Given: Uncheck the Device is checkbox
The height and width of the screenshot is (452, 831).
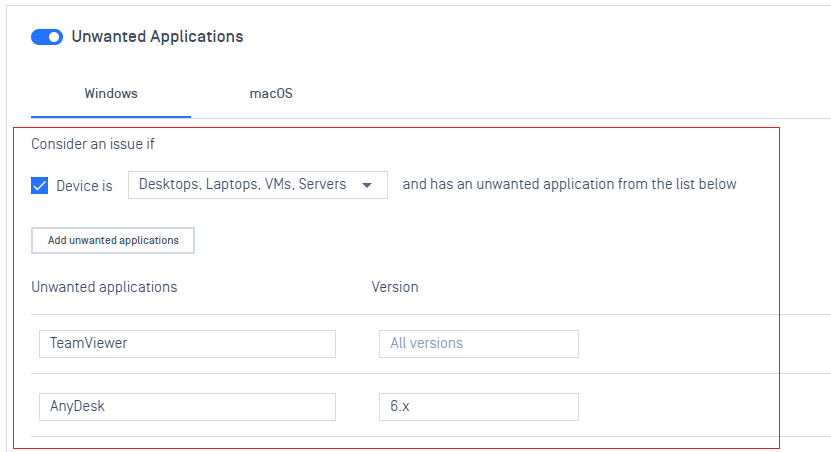Looking at the screenshot, I should pos(40,185).
